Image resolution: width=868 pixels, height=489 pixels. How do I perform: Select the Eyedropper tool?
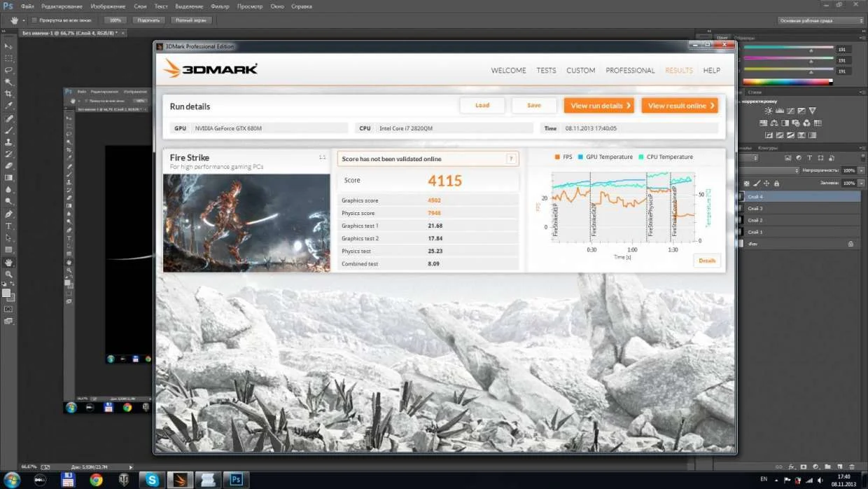8,105
